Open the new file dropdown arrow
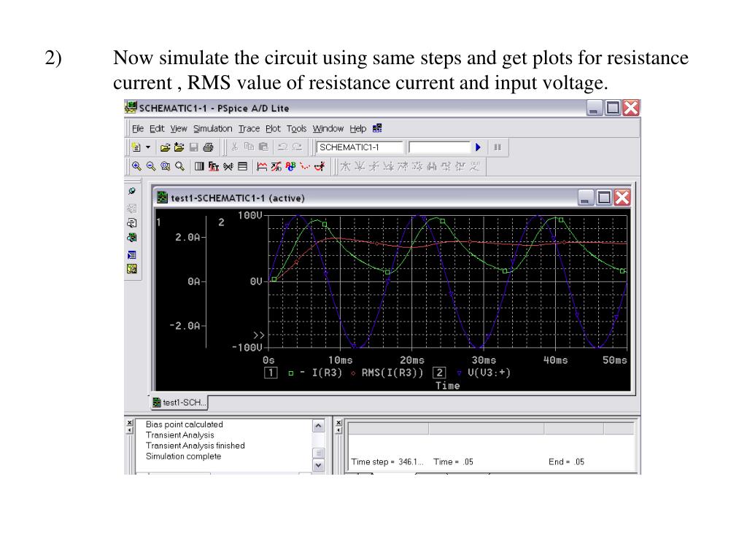 point(147,147)
